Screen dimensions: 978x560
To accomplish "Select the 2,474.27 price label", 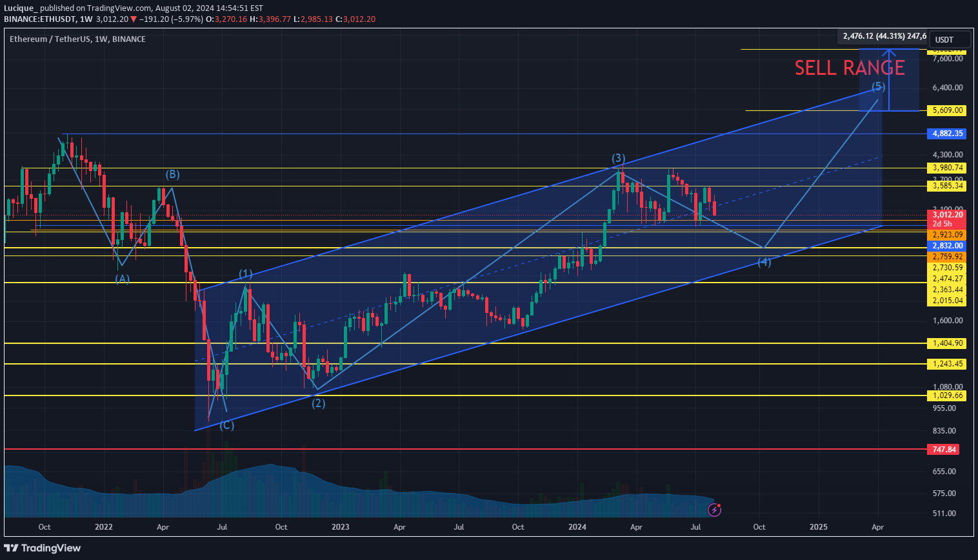I will coord(947,279).
